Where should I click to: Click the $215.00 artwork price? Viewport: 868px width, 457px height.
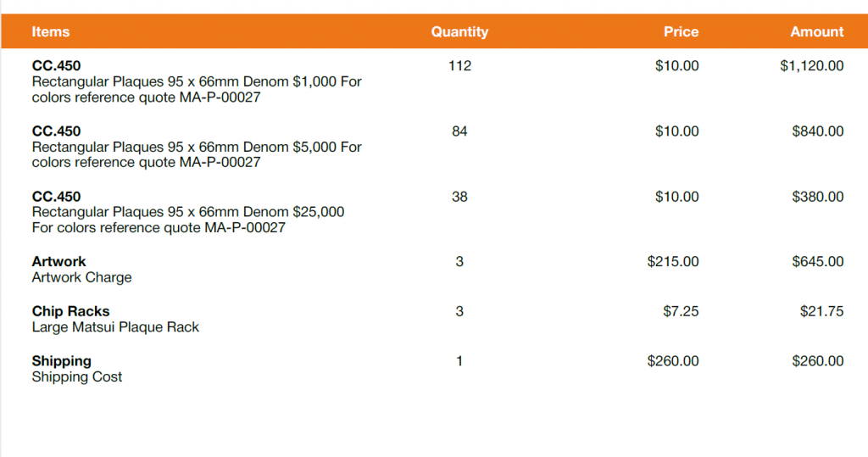coord(673,262)
